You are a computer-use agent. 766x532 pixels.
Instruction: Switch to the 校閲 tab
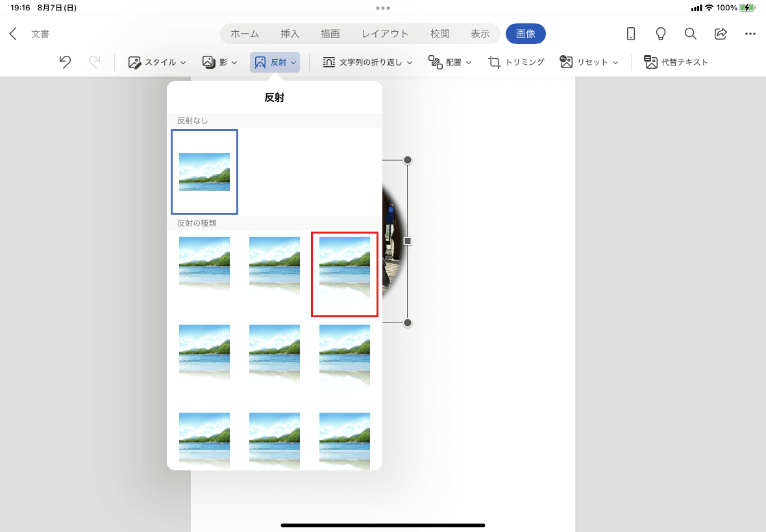[439, 34]
